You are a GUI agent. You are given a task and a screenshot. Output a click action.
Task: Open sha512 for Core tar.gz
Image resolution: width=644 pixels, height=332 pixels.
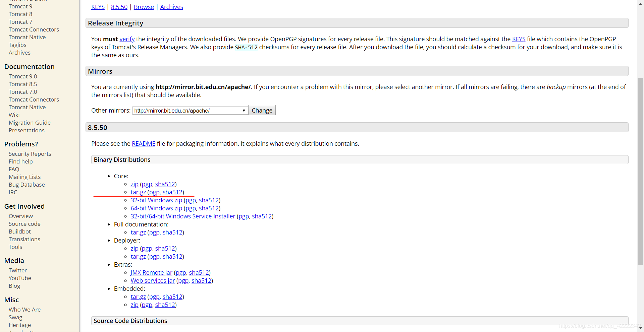(x=172, y=192)
